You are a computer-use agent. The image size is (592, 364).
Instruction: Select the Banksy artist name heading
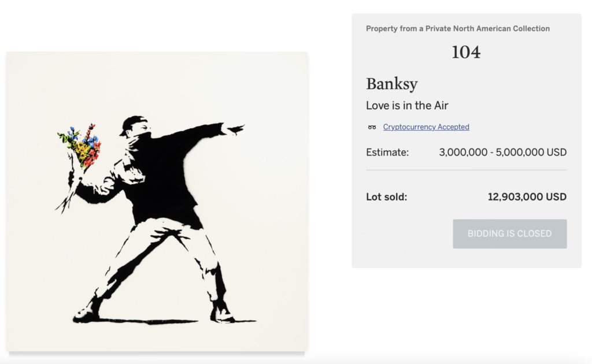point(392,84)
